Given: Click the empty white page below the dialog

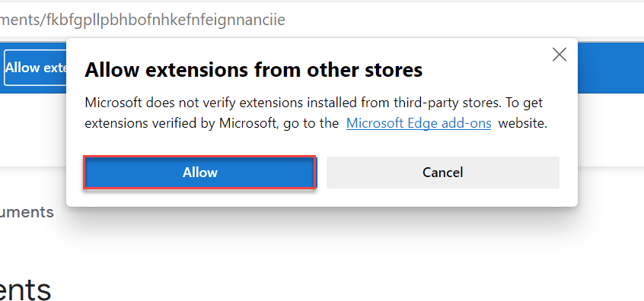Looking at the screenshot, I should tap(329, 254).
